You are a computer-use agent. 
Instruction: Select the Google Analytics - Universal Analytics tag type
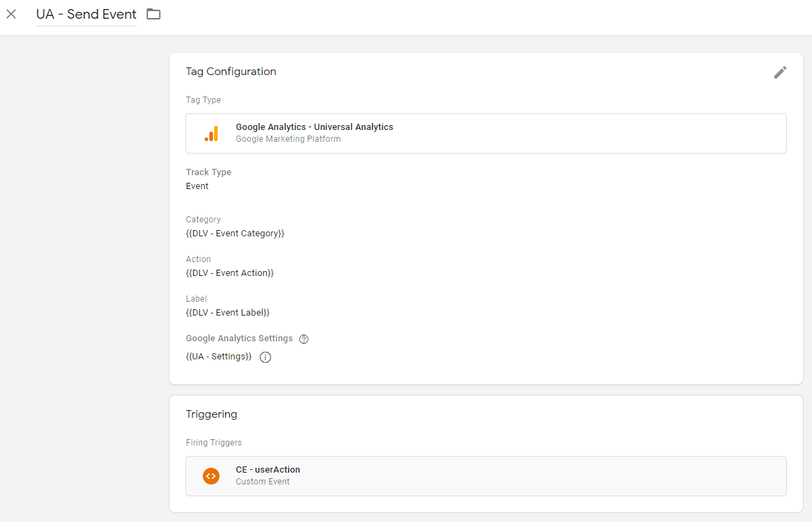click(x=486, y=133)
